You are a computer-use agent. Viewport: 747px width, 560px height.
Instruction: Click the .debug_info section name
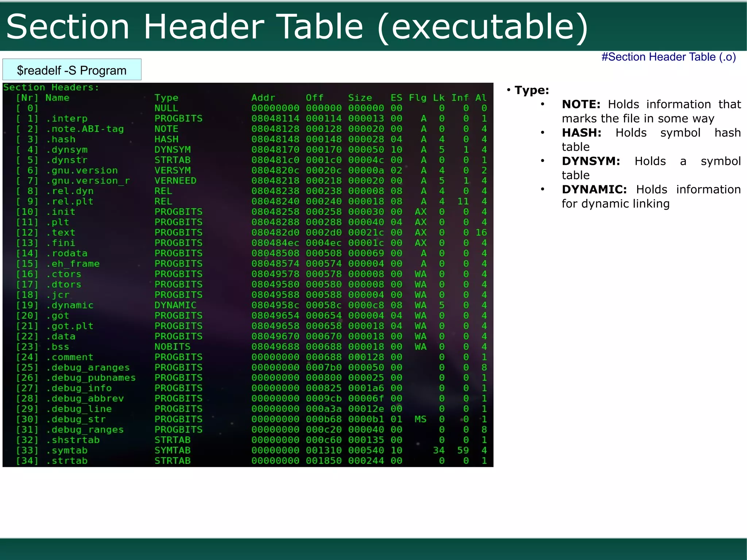click(79, 388)
